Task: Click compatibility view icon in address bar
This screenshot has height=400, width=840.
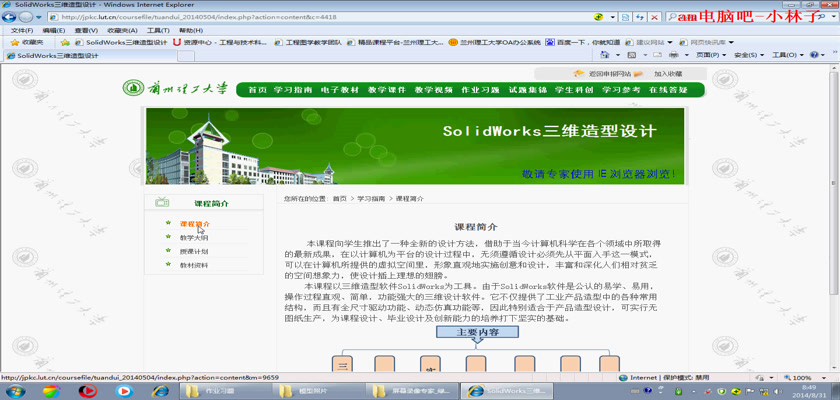Action: [x=625, y=17]
